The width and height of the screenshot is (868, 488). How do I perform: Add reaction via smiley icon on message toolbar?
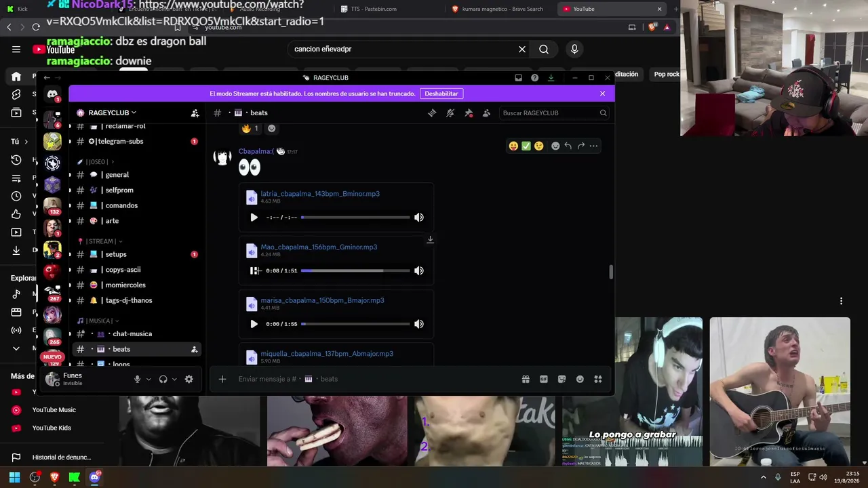pyautogui.click(x=555, y=146)
